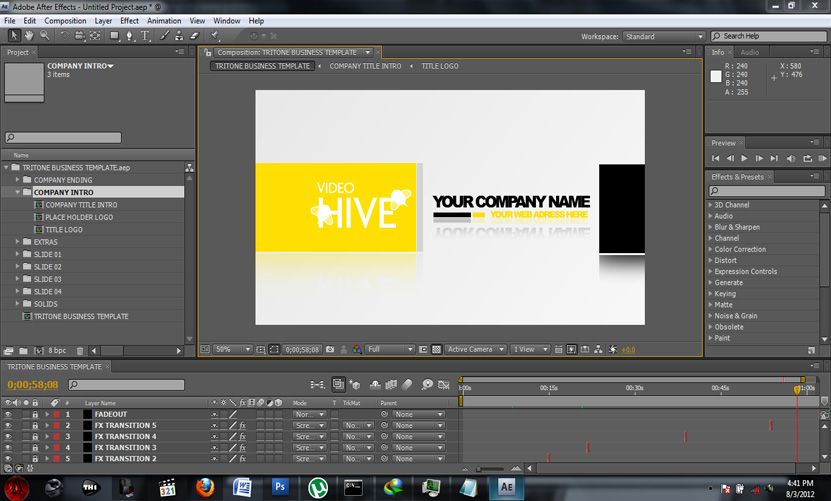Screen dimensions: 831x501
Task: Enable Motion Blur switch in timeline
Action: 407,384
